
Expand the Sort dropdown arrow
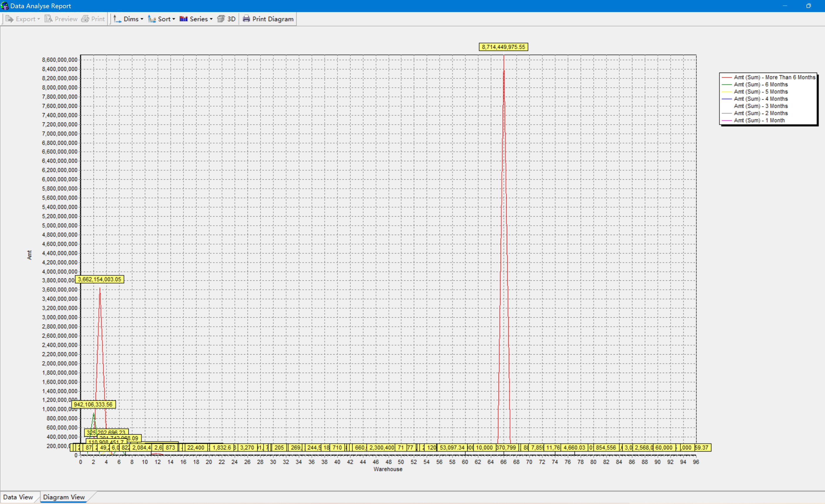[174, 19]
